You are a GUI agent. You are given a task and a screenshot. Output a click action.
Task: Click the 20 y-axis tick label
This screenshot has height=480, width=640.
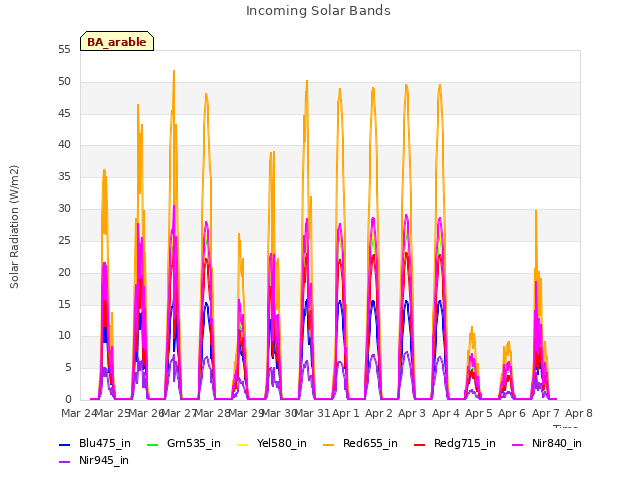64,272
